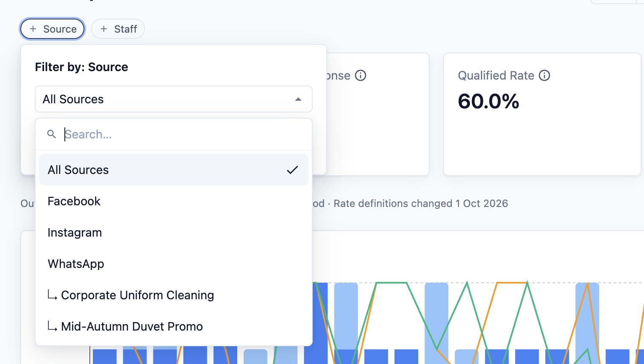Select the Facebook source option
The image size is (644, 364).
coord(174,201)
